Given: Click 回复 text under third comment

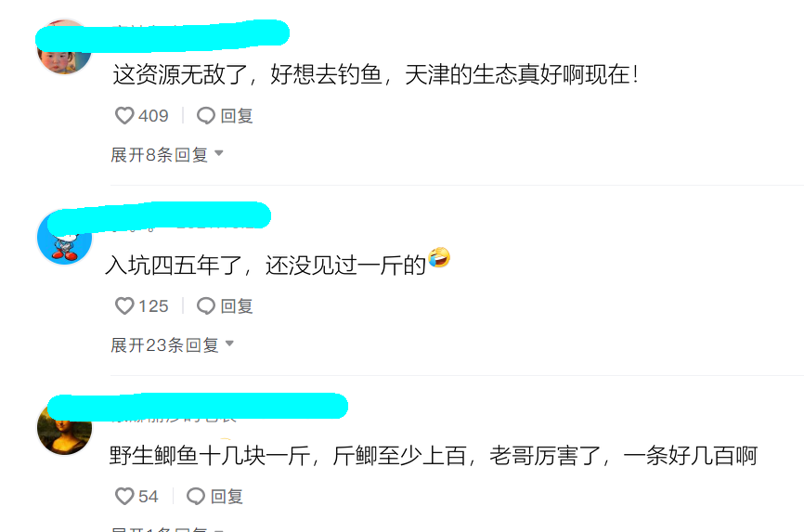Looking at the screenshot, I should pyautogui.click(x=227, y=496).
